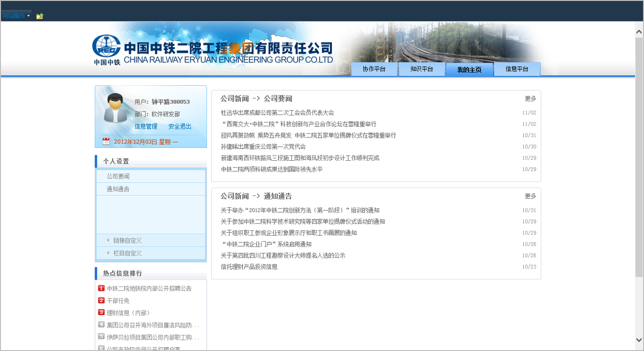
Task: Click the red rank 3 badge
Action: point(101,312)
